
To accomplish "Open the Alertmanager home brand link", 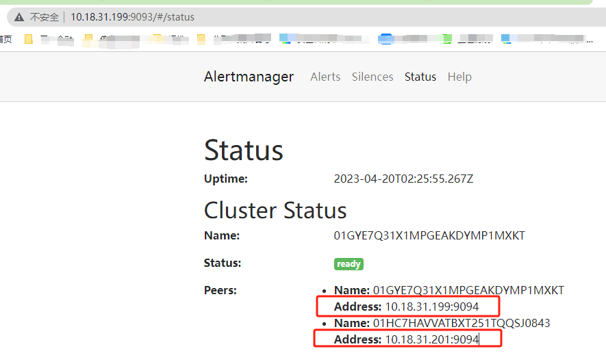I will tap(249, 77).
